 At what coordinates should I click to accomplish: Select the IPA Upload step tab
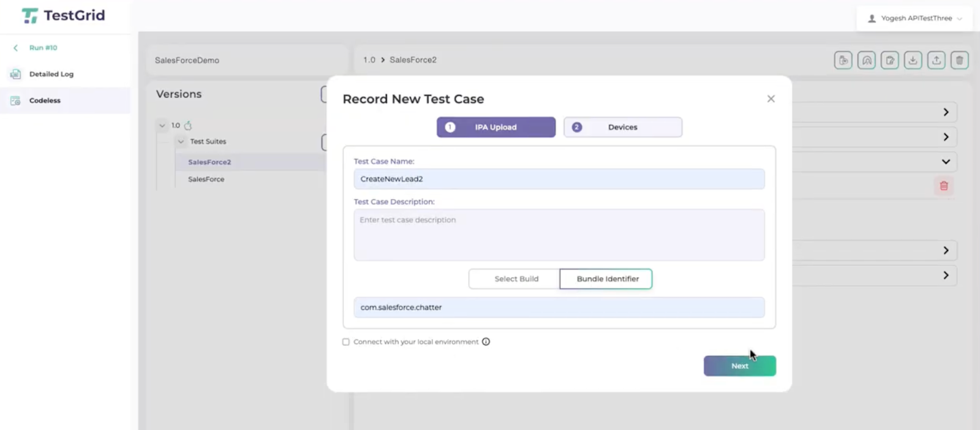[x=496, y=127]
